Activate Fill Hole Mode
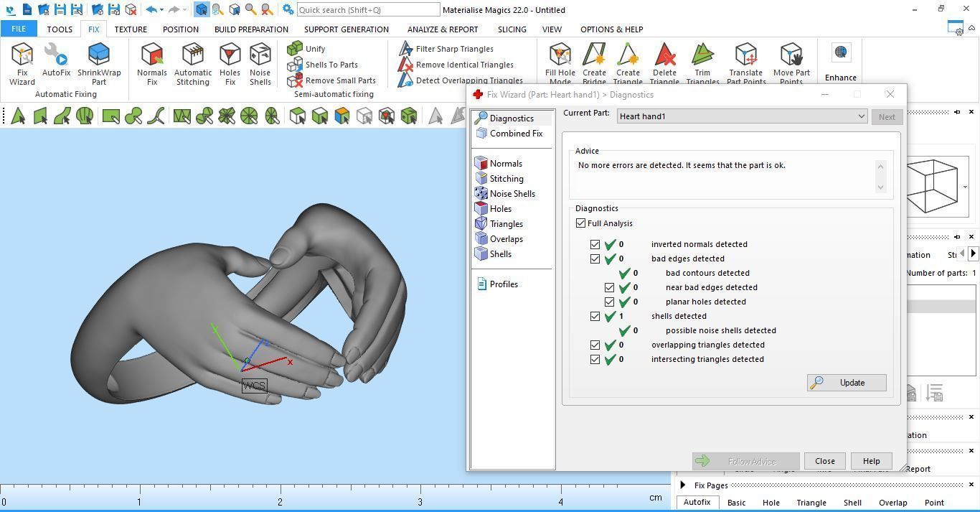Screen dimensions: 980x512 [x=560, y=64]
